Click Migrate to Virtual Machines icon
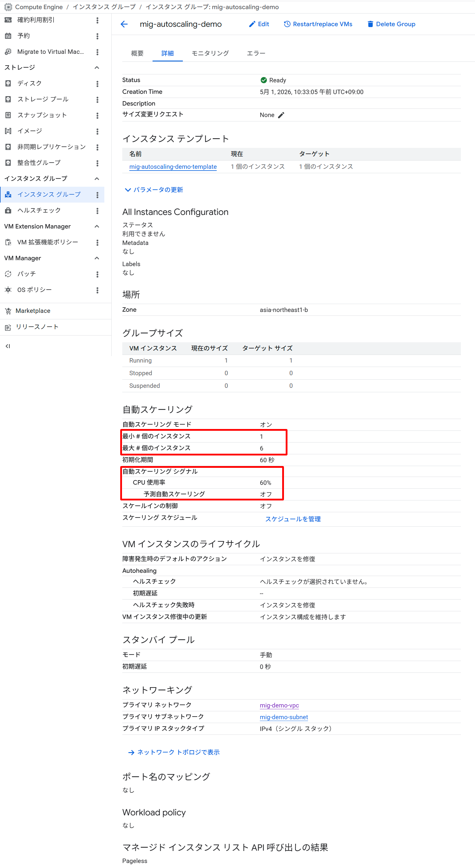 pyautogui.click(x=8, y=51)
